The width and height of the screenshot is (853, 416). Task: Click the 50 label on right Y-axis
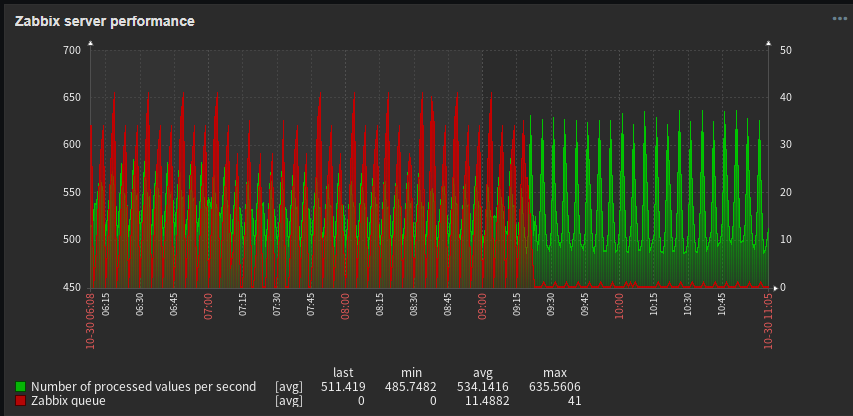pyautogui.click(x=786, y=50)
